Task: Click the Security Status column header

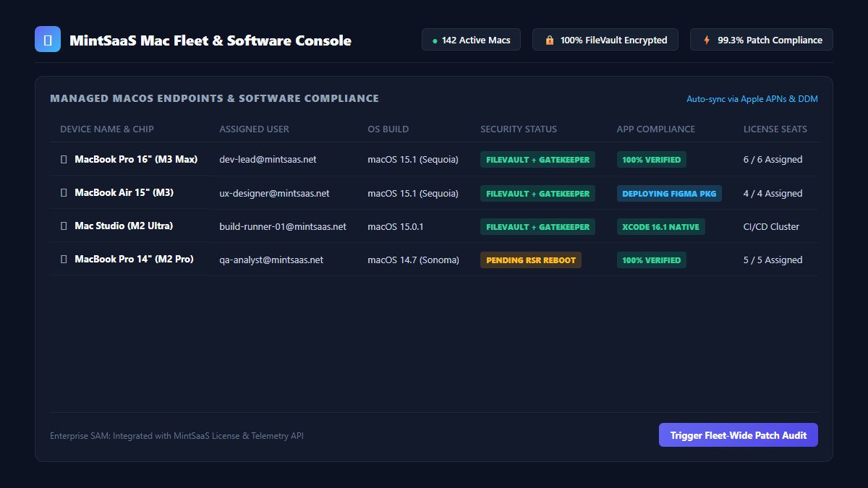Action: click(x=519, y=129)
